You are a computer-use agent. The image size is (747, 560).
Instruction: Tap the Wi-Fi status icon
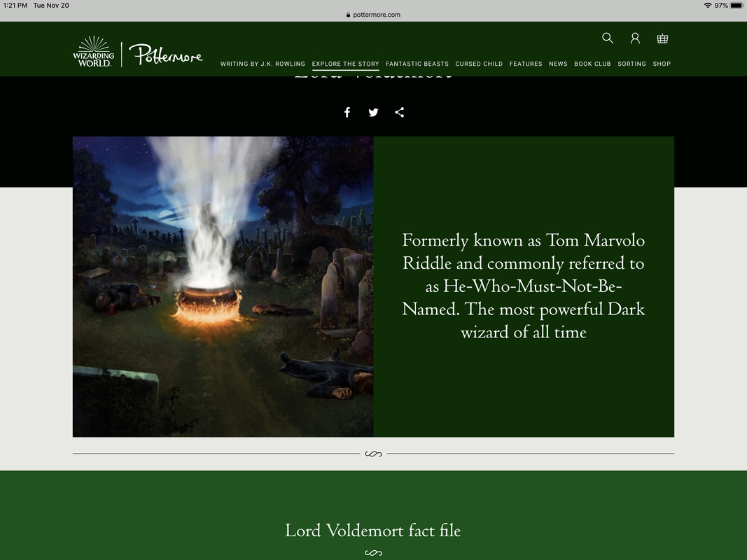[708, 5]
